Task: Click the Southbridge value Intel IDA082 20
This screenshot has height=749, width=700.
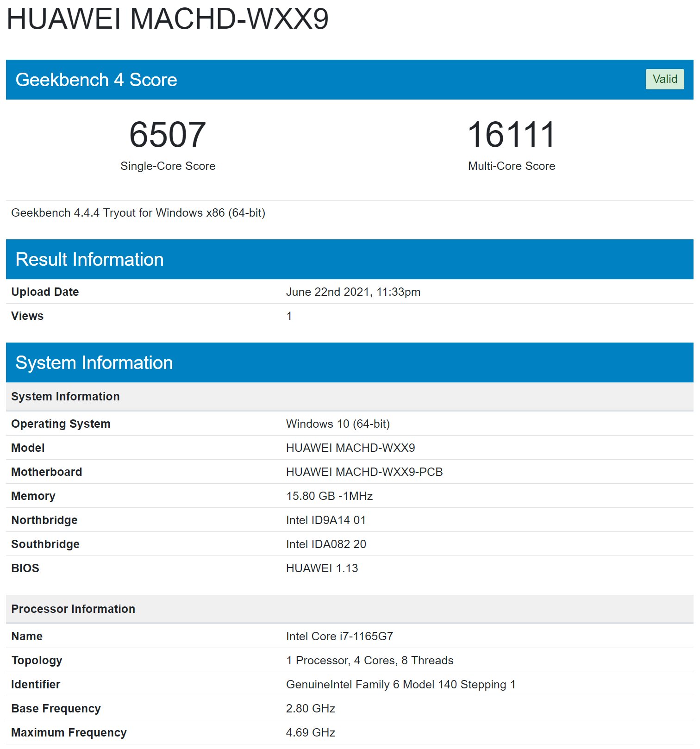Action: (x=326, y=544)
